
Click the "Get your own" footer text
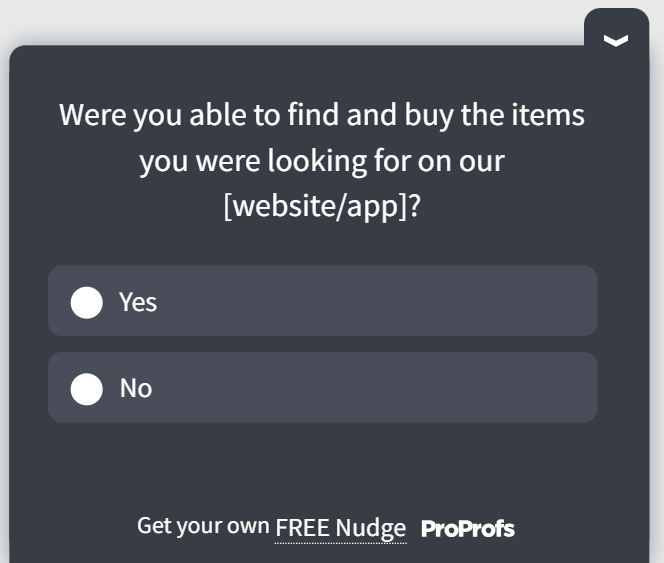(x=203, y=526)
